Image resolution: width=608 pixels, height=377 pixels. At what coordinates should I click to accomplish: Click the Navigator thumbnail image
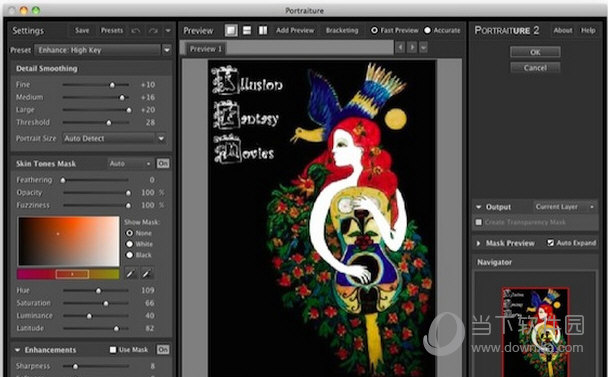(535, 332)
